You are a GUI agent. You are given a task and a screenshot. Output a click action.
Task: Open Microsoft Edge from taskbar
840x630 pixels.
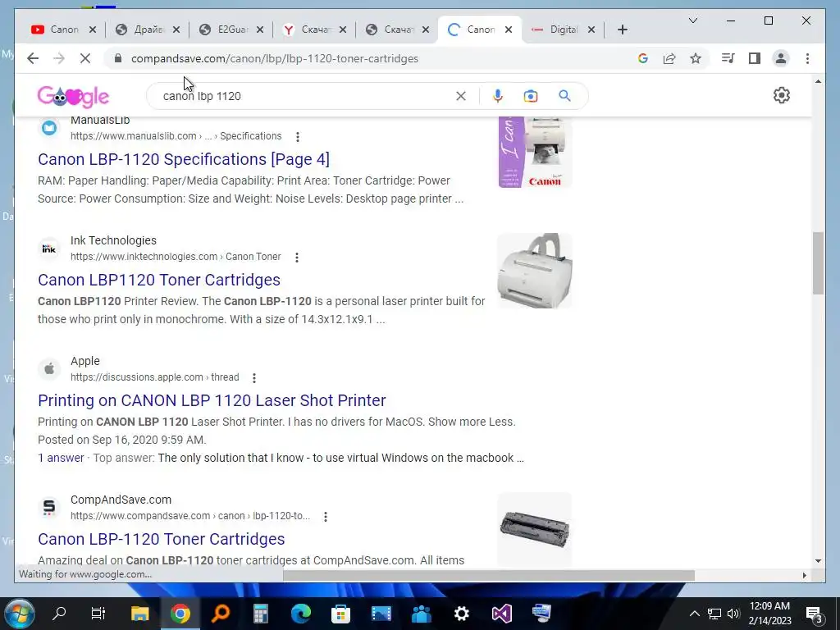tap(300, 614)
